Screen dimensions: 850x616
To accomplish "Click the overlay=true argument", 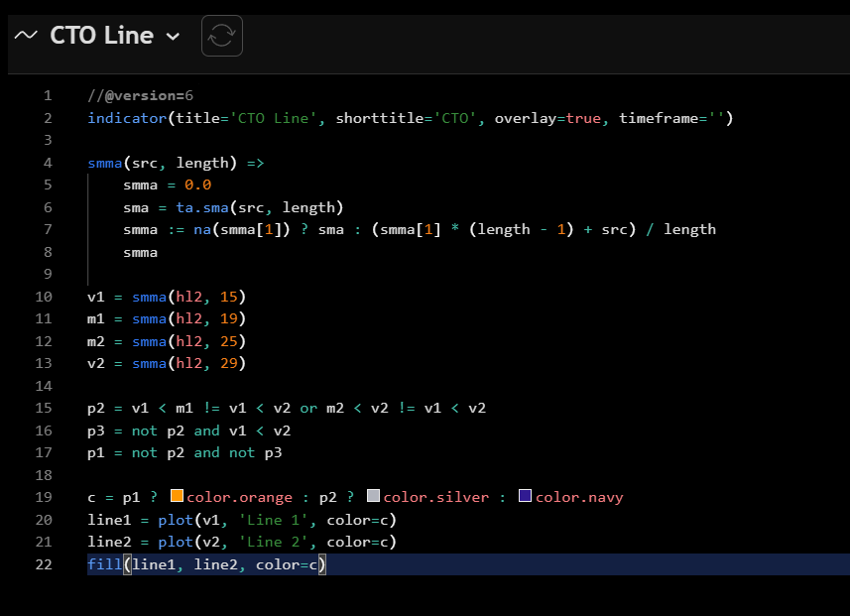I will point(547,118).
